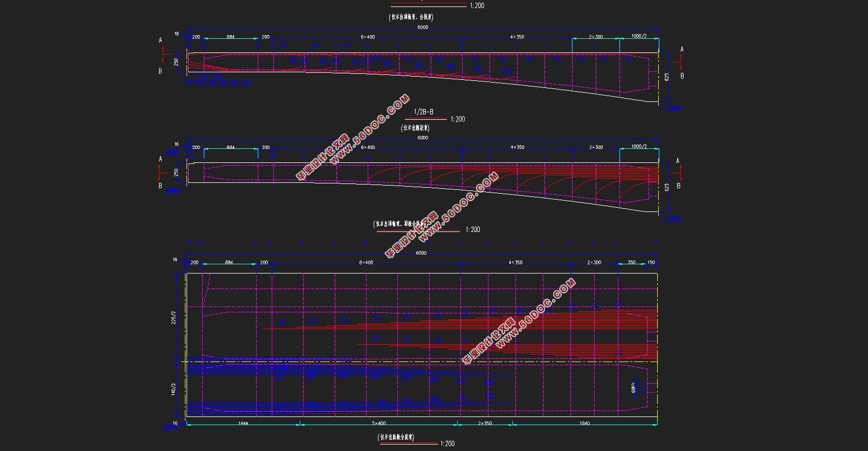The height and width of the screenshot is (451, 868).
Task: Pick the 140/2 vertical dimension
Action: coord(174,389)
